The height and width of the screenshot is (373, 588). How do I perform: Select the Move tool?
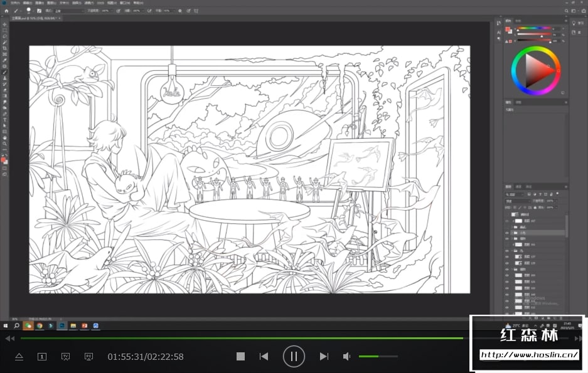[4, 24]
